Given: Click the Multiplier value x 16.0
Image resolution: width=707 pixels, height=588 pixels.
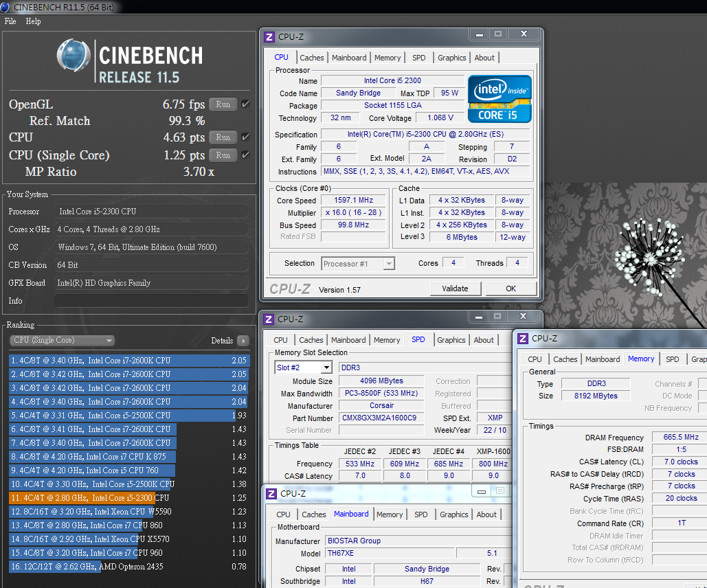Looking at the screenshot, I should (x=353, y=212).
